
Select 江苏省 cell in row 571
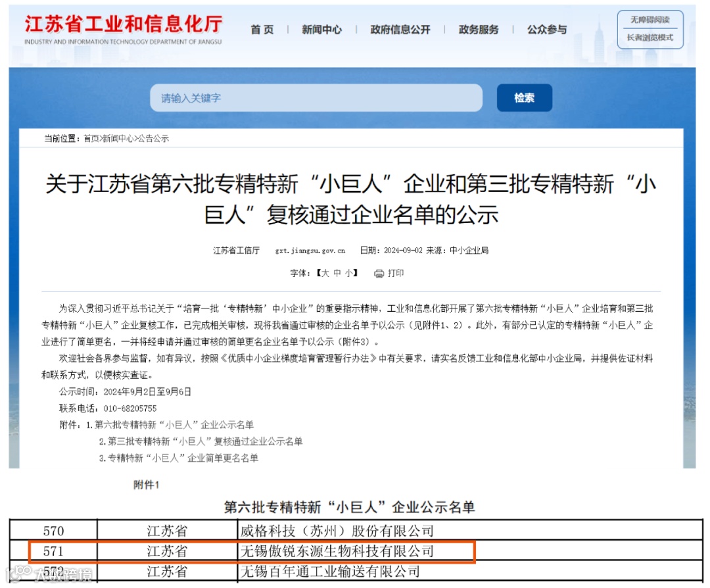point(167,551)
